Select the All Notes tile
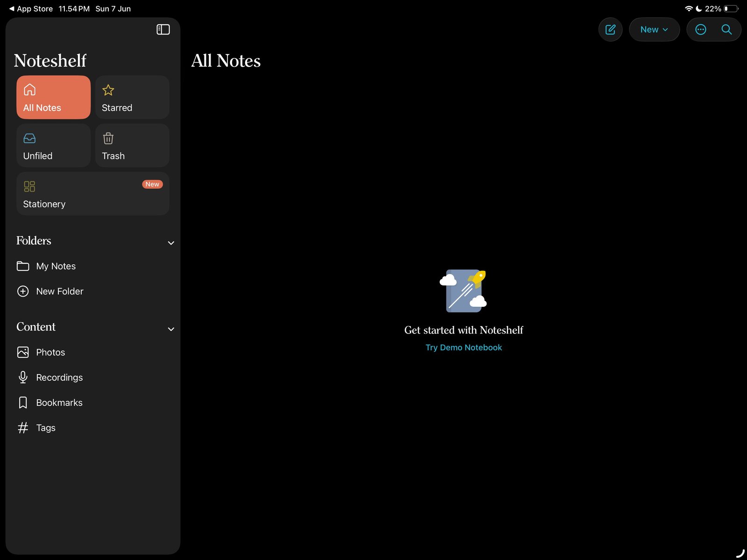 click(54, 97)
